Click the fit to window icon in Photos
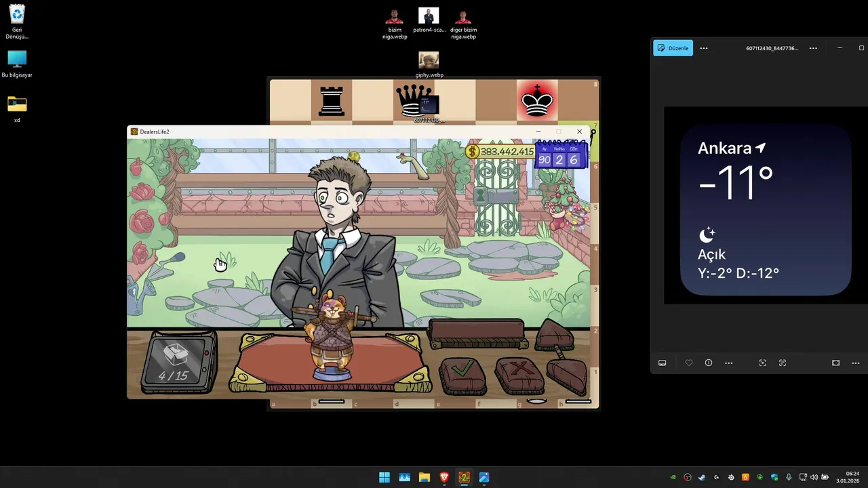The width and height of the screenshot is (868, 488). click(x=835, y=363)
